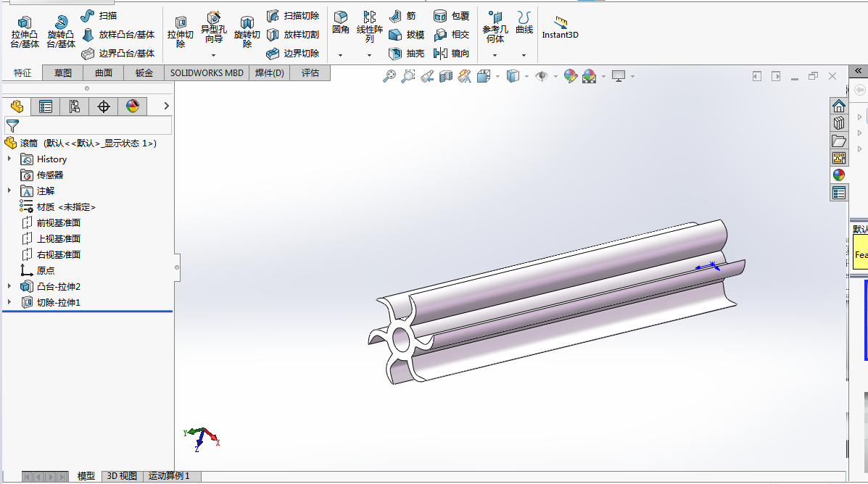This screenshot has width=868, height=484.
Task: Choose Lofted Cut (放样切割)
Action: coord(293,35)
